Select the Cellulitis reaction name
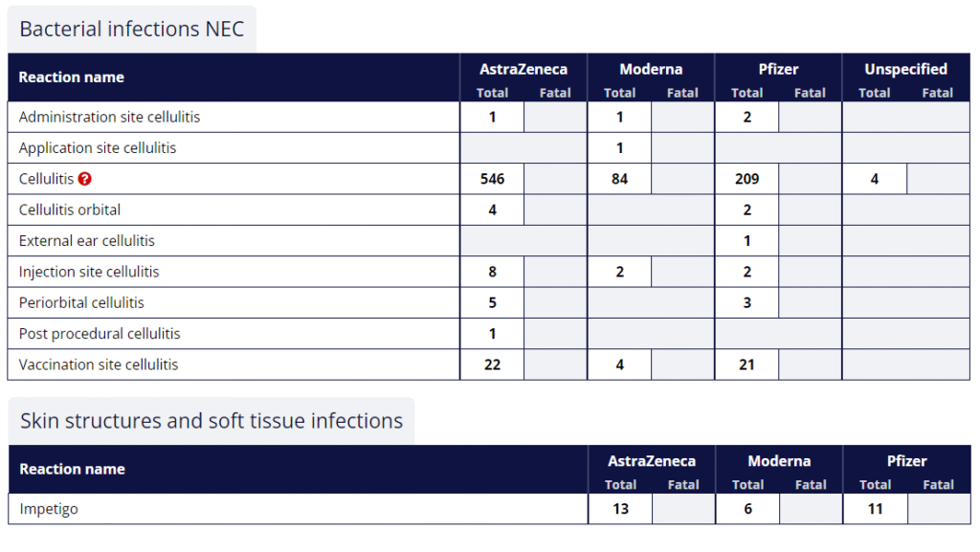Screen dimensions: 980x552 click(46, 179)
